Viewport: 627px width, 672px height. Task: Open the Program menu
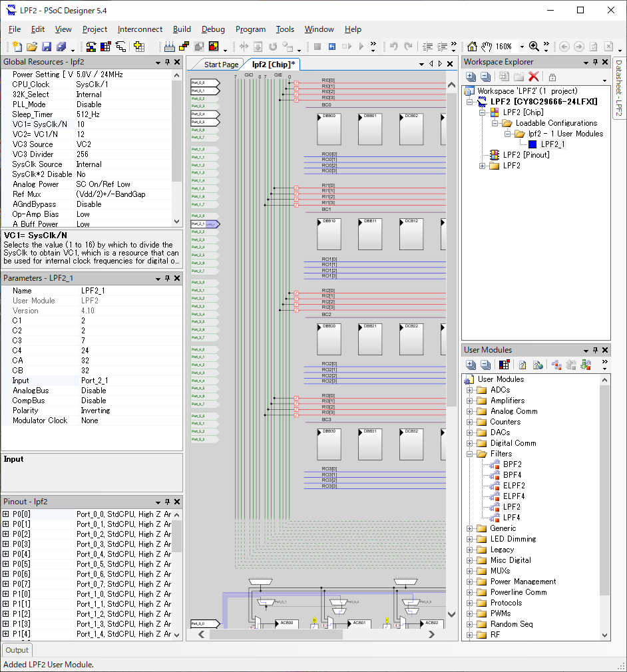pos(250,29)
